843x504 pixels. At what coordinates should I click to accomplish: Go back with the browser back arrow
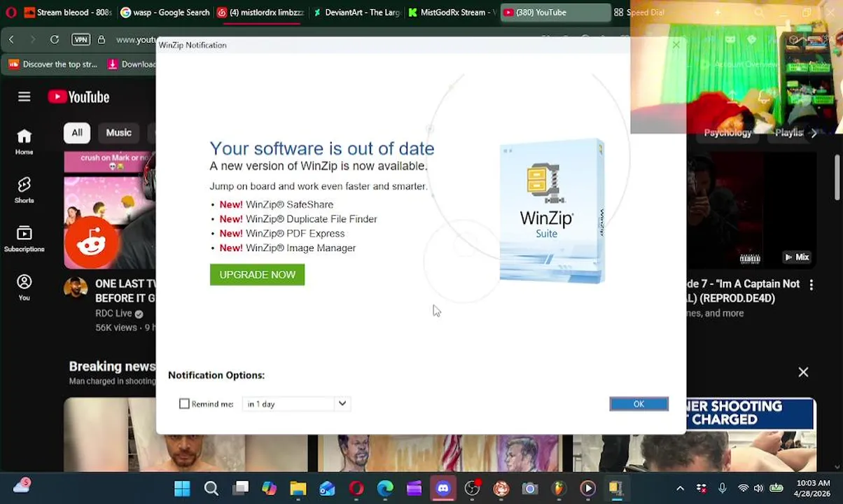click(11, 39)
